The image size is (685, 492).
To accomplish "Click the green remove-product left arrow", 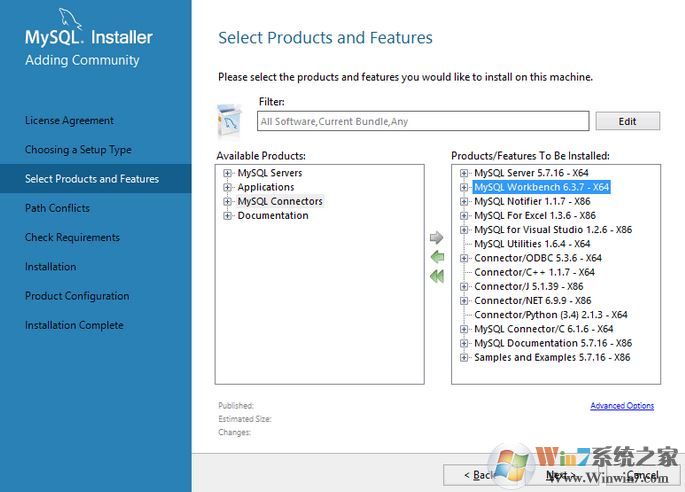I will [437, 256].
